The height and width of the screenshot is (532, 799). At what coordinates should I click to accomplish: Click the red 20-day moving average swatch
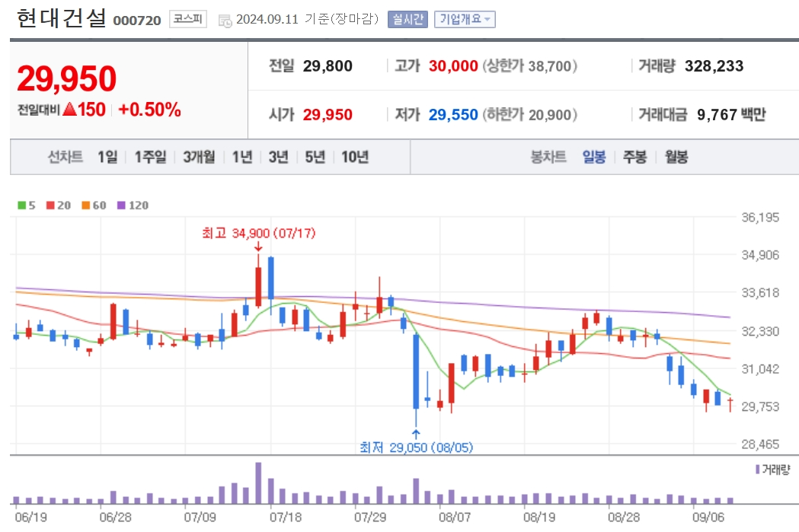tap(50, 205)
